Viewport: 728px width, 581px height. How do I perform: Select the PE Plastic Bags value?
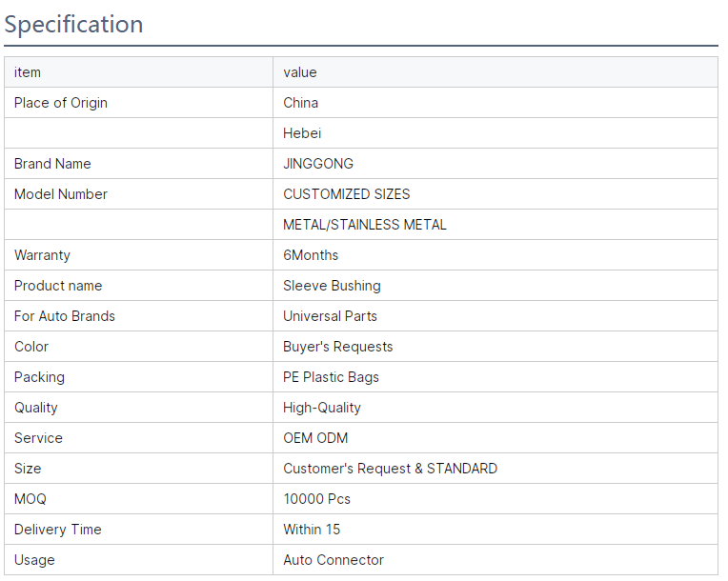[x=331, y=377]
